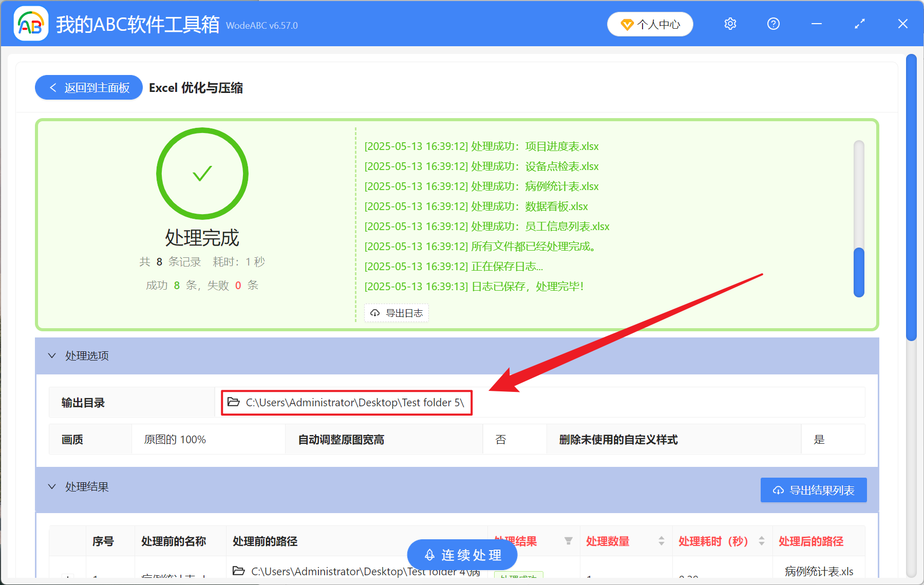
Task: Open 个人中心 personal center
Action: point(650,24)
